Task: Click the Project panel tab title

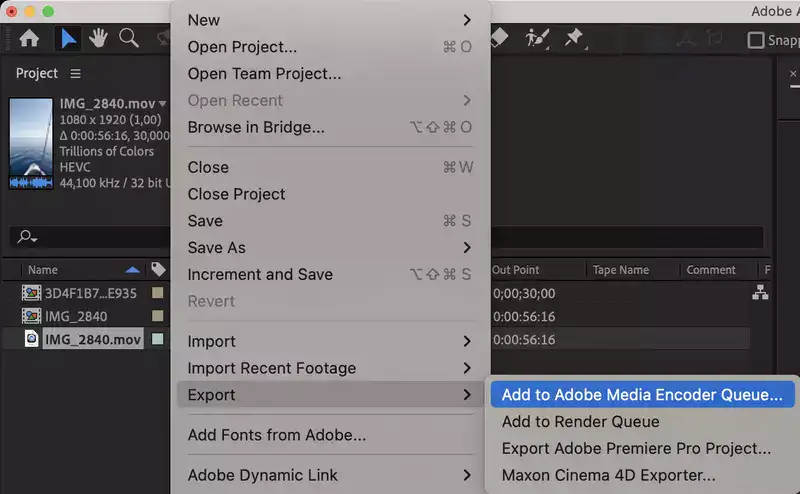Action: tap(37, 73)
